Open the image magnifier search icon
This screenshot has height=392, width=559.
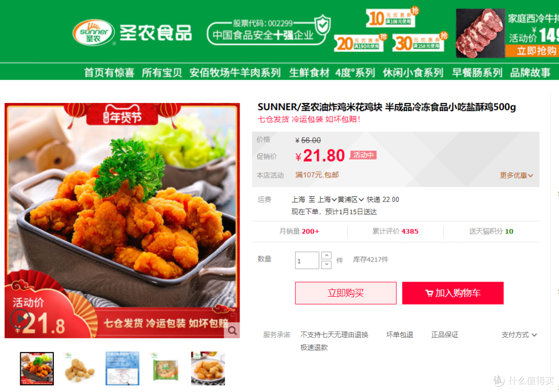point(232,331)
